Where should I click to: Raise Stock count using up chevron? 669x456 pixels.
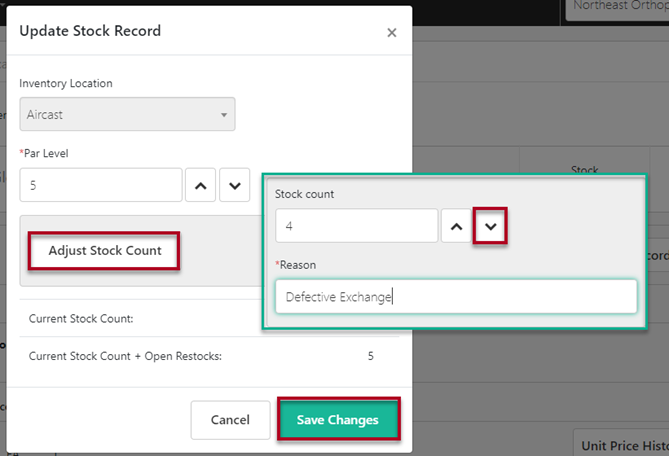coord(456,226)
